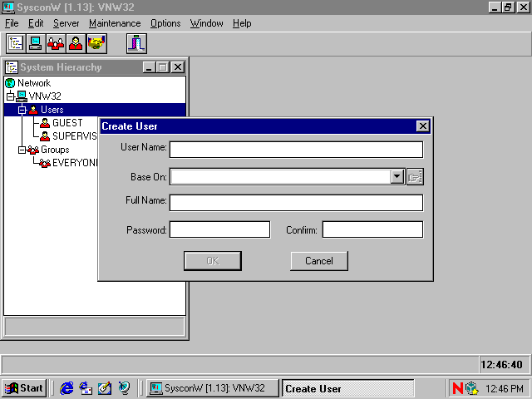The image size is (532, 399).
Task: Click the yellow handshake toolbar icon
Action: (x=96, y=43)
